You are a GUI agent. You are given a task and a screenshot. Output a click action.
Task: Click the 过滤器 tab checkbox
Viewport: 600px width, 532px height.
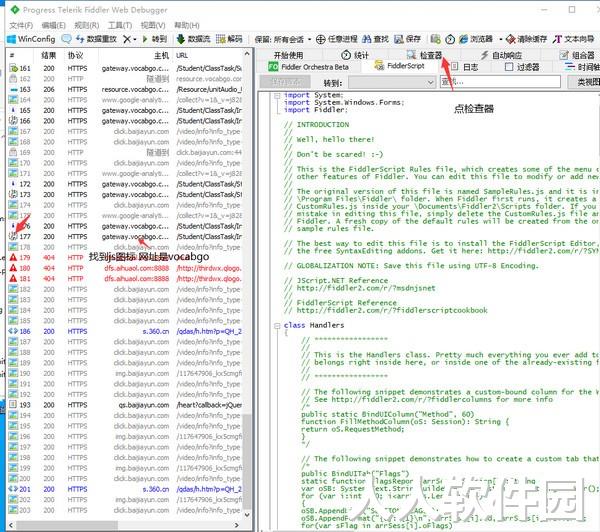pos(509,67)
